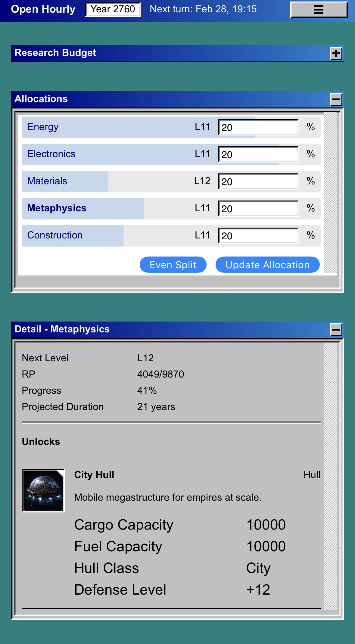Open the hamburger menu button
This screenshot has height=644, width=355.
point(319,10)
